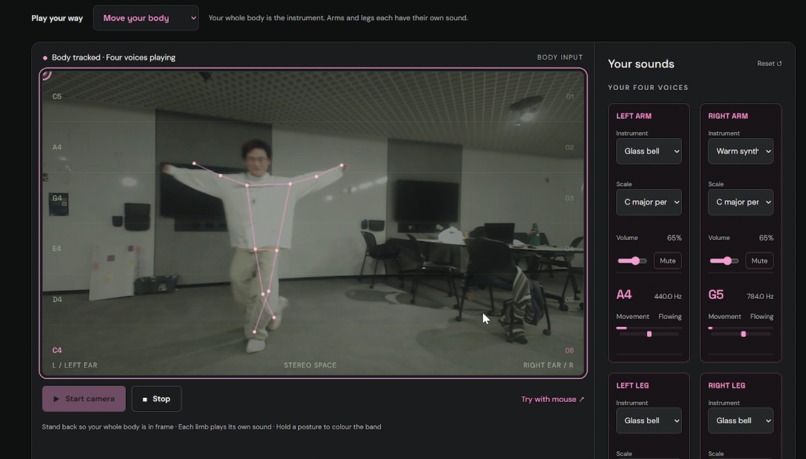Mute the Left Arm voice
This screenshot has width=806, height=459.
tap(667, 261)
